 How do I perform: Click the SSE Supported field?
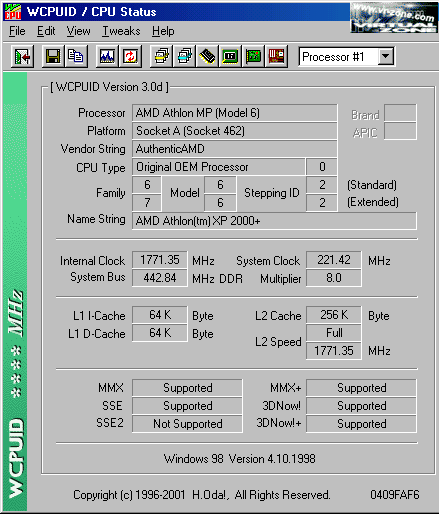(x=187, y=406)
